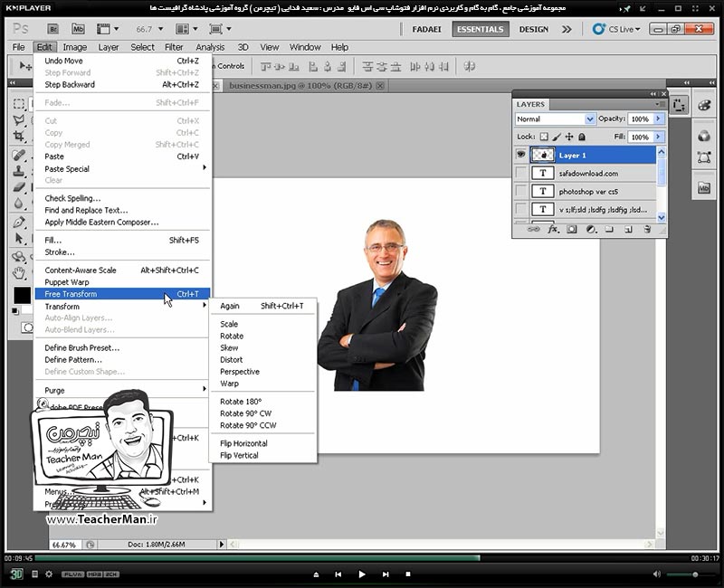Open the Opacity slider arrow
The image size is (724, 588).
pyautogui.click(x=659, y=119)
